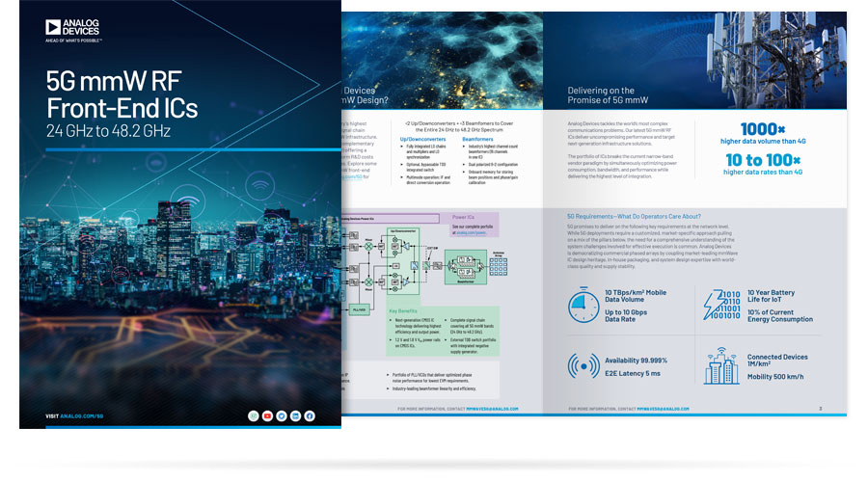Image resolution: width=868 pixels, height=482 pixels.
Task: Click the '10 to 100×' statistic
Action: click(x=763, y=160)
